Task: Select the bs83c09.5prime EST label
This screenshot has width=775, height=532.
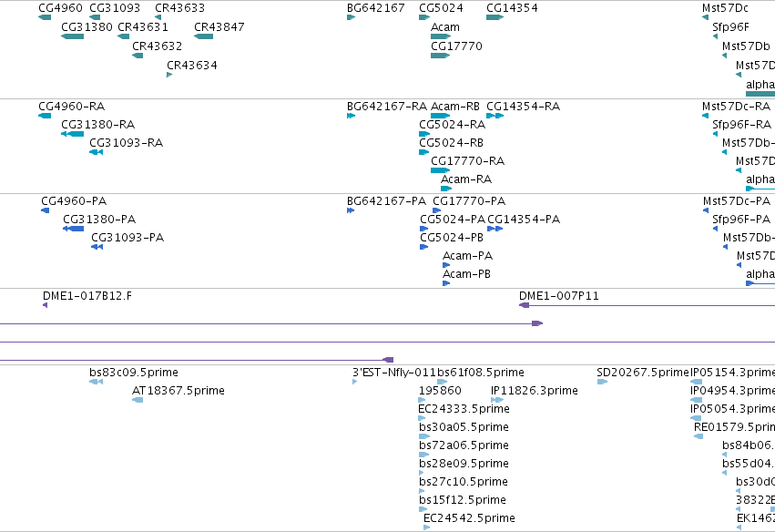Action: pos(134,373)
